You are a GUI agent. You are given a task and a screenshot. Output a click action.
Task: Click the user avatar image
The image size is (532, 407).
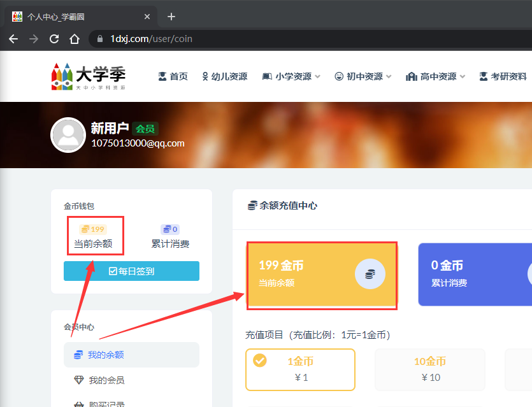pyautogui.click(x=68, y=135)
